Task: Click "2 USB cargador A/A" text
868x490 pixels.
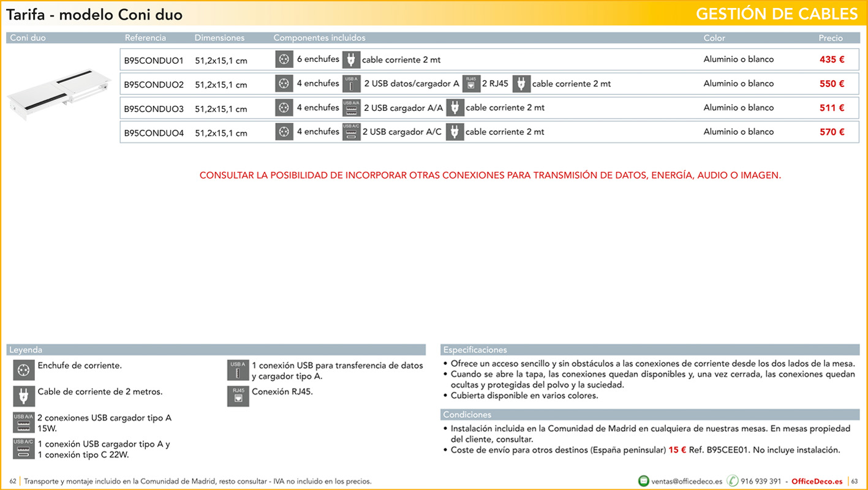Action: tap(403, 108)
